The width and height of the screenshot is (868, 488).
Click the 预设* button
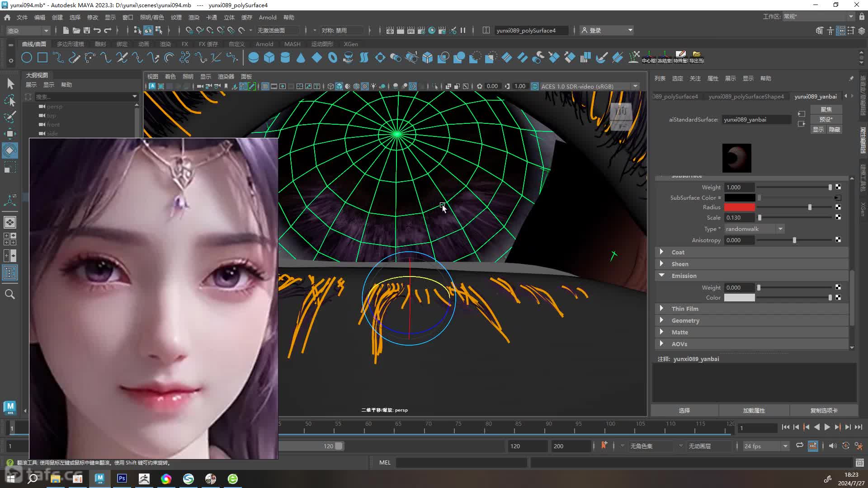click(x=826, y=119)
